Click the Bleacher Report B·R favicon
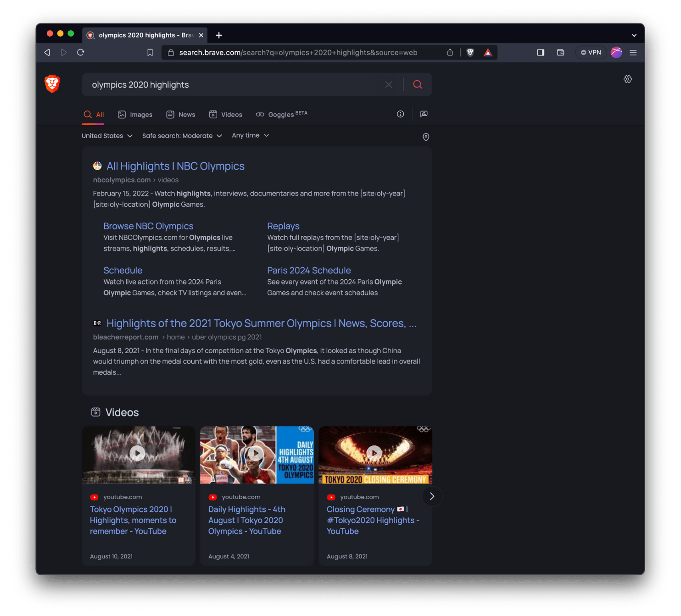The image size is (681, 616). [x=97, y=323]
